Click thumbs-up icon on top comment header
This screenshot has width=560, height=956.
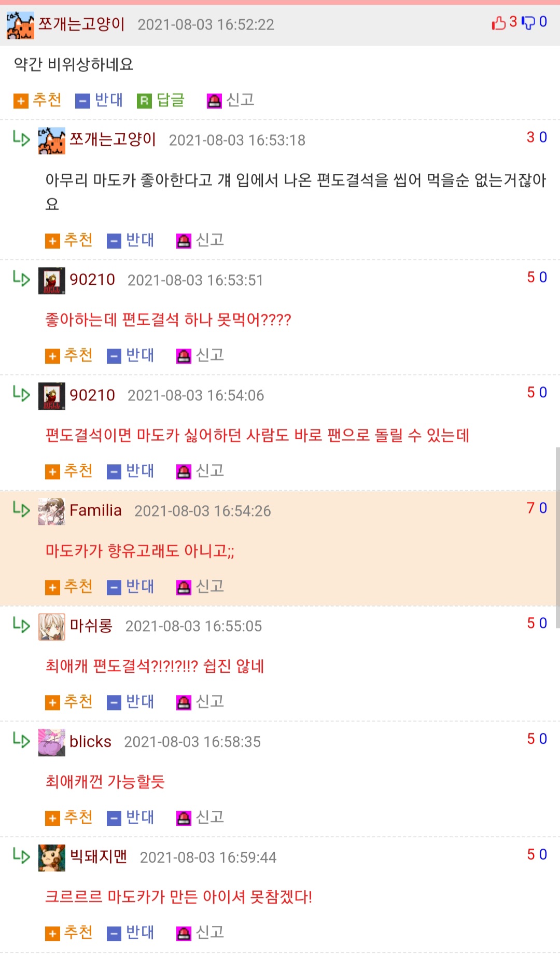[498, 23]
